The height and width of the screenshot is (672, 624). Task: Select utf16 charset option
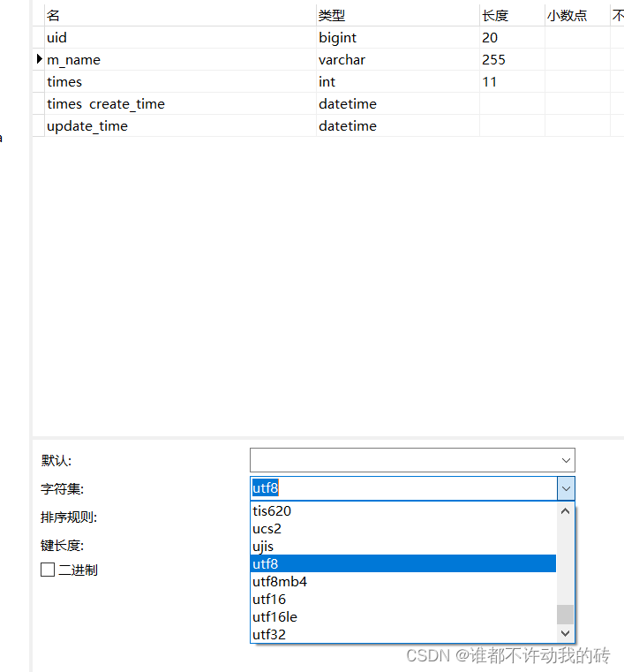[x=403, y=599]
